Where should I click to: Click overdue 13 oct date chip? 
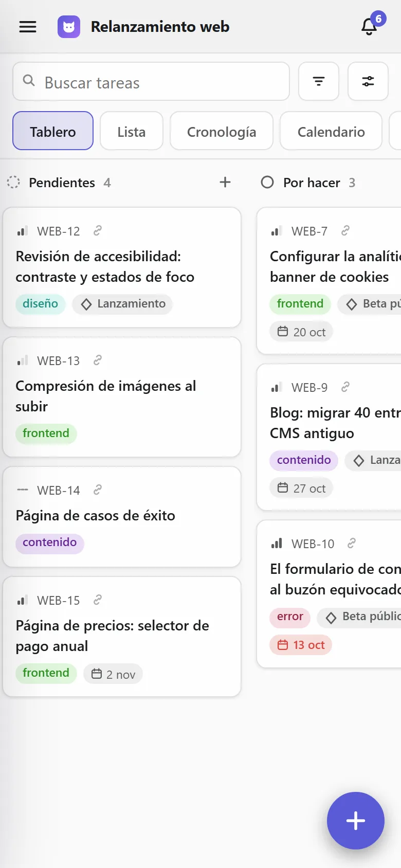coord(301,644)
